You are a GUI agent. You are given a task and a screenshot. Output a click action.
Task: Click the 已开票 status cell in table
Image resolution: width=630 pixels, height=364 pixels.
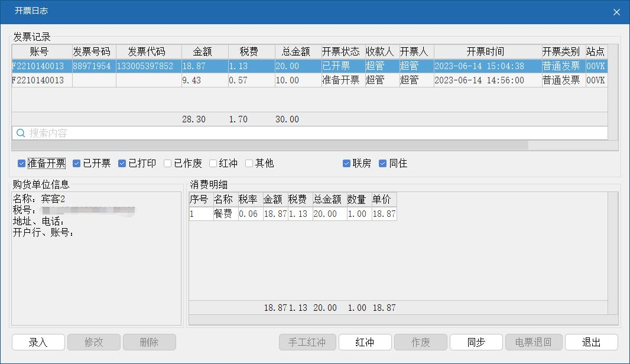click(x=343, y=66)
